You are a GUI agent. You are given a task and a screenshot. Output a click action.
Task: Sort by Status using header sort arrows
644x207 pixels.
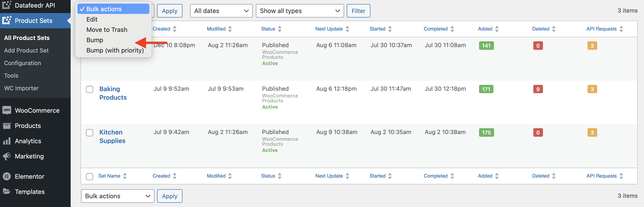(279, 29)
